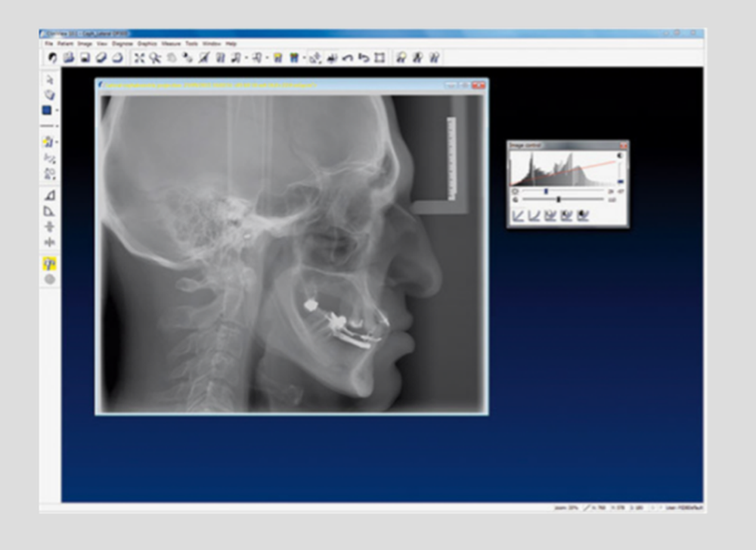Screen dimensions: 756x550
Task: Click the fit-to-window four-arrows icon
Action: 139,58
